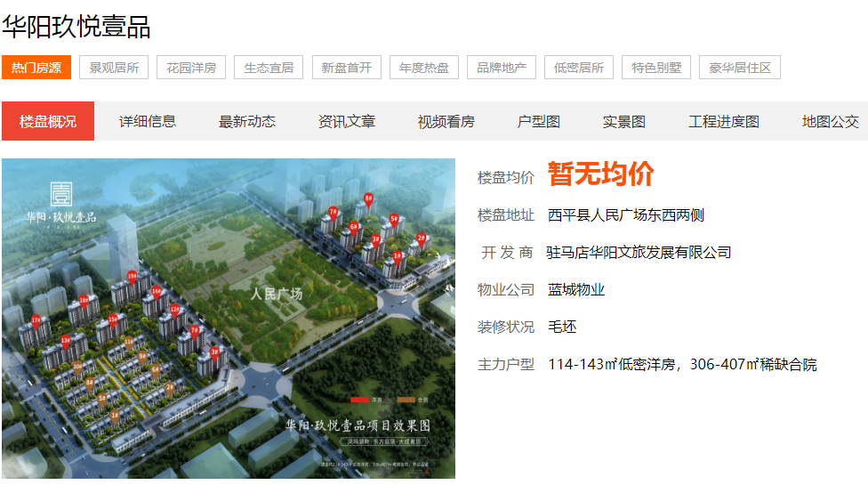Open the 楼盘概况 tab

(48, 121)
